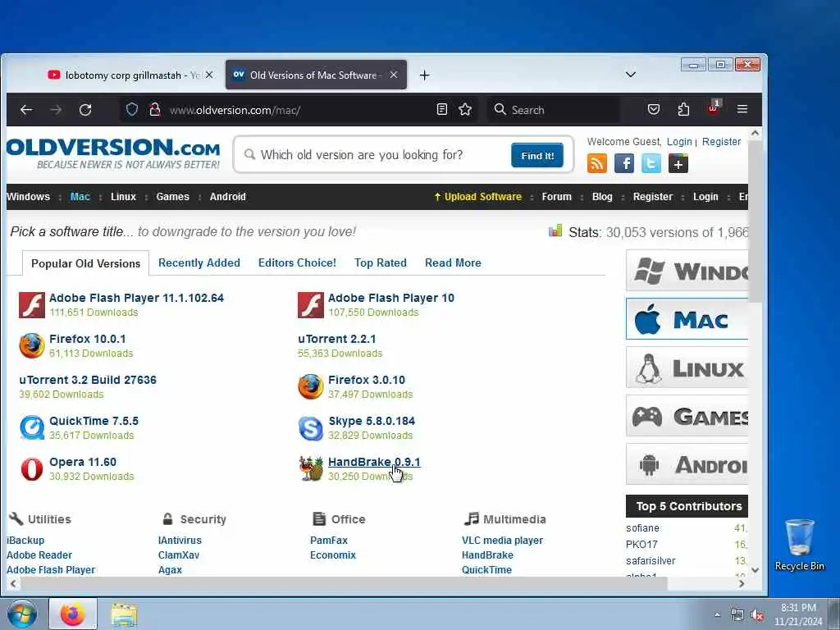Open the uTorrent 3.2 Build 27636 link
Screen dimensions: 840x630
pyautogui.click(x=88, y=380)
